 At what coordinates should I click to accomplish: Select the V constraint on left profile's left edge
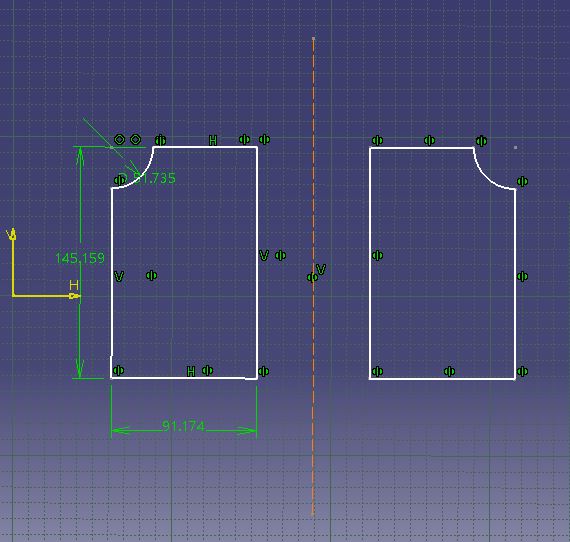click(x=119, y=277)
